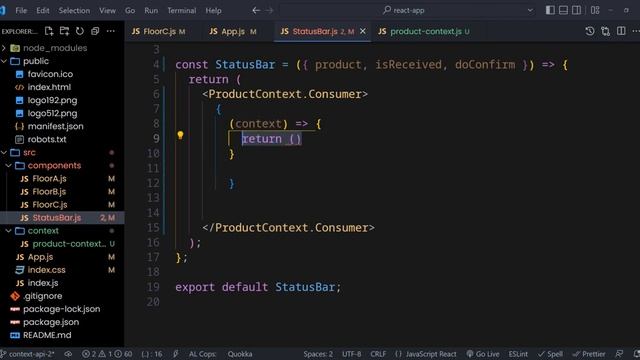
Task: Open FloorA.js in Explorer
Action: pyautogui.click(x=49, y=178)
